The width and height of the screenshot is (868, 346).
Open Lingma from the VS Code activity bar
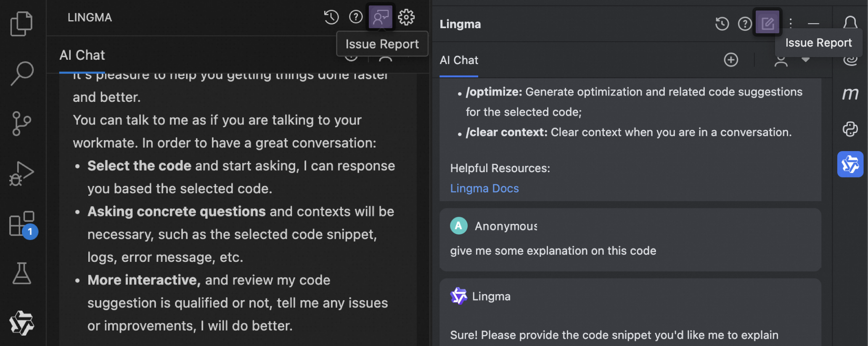(x=21, y=323)
